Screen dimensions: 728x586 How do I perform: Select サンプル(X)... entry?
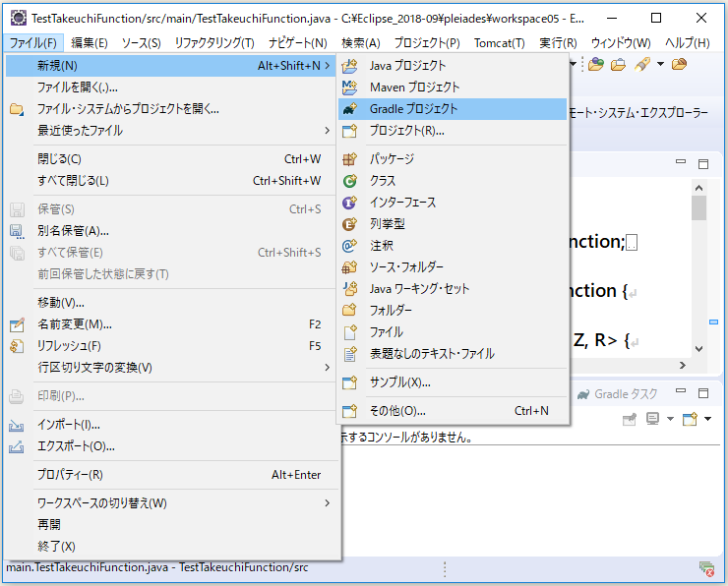[x=453, y=382]
